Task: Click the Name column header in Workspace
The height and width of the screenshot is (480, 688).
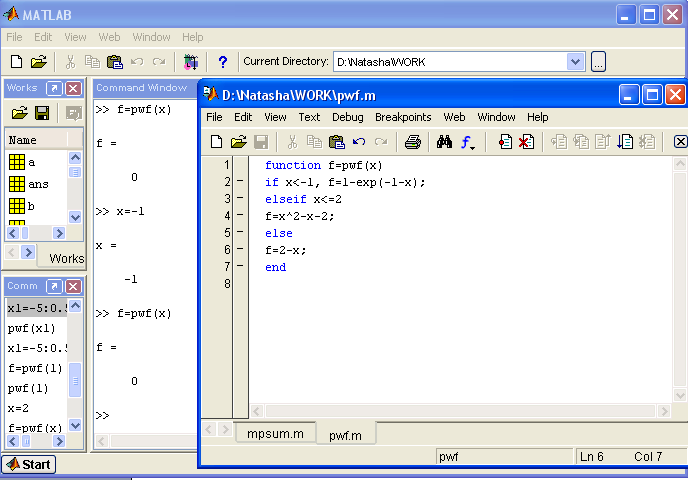Action: tap(37, 140)
